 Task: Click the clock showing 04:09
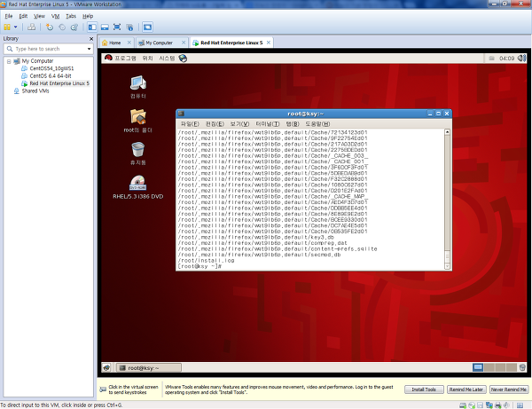click(507, 59)
